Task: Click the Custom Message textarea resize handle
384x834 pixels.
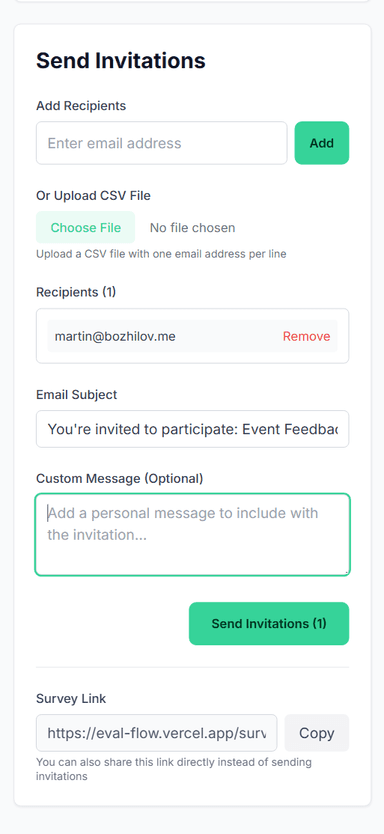Action: pyautogui.click(x=347, y=572)
